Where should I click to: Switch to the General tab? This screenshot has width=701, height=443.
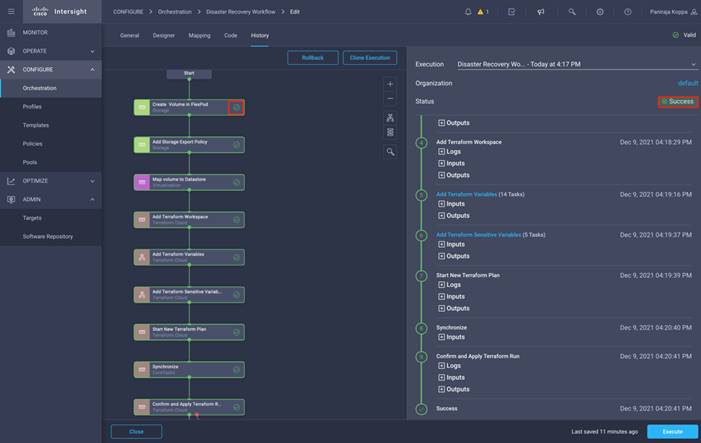point(129,35)
